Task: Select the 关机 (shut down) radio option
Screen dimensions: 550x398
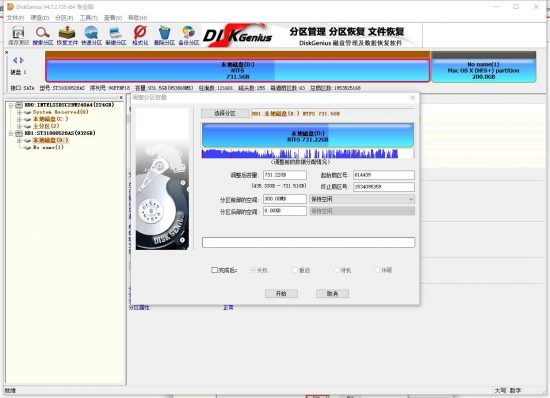Action: click(253, 270)
